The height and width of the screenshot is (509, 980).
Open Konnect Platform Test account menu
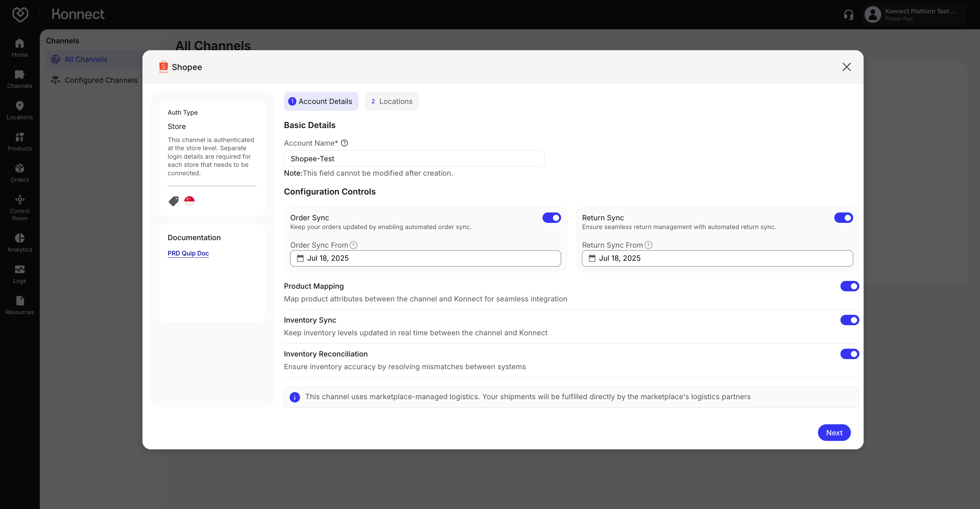click(x=914, y=15)
